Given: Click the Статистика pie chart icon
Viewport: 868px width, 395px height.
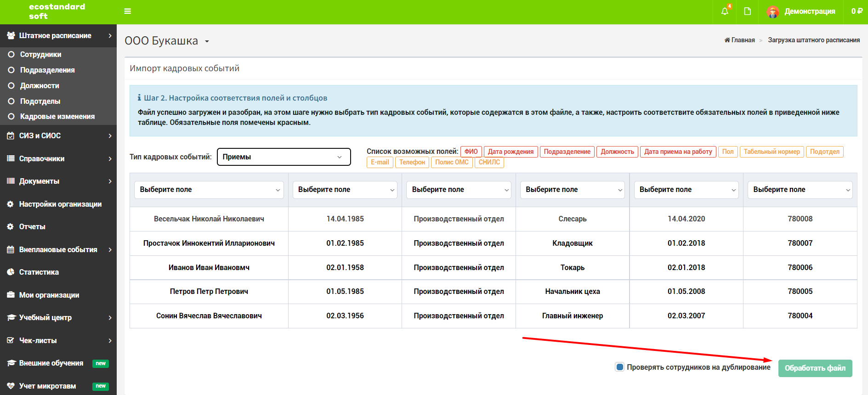Looking at the screenshot, I should point(11,272).
